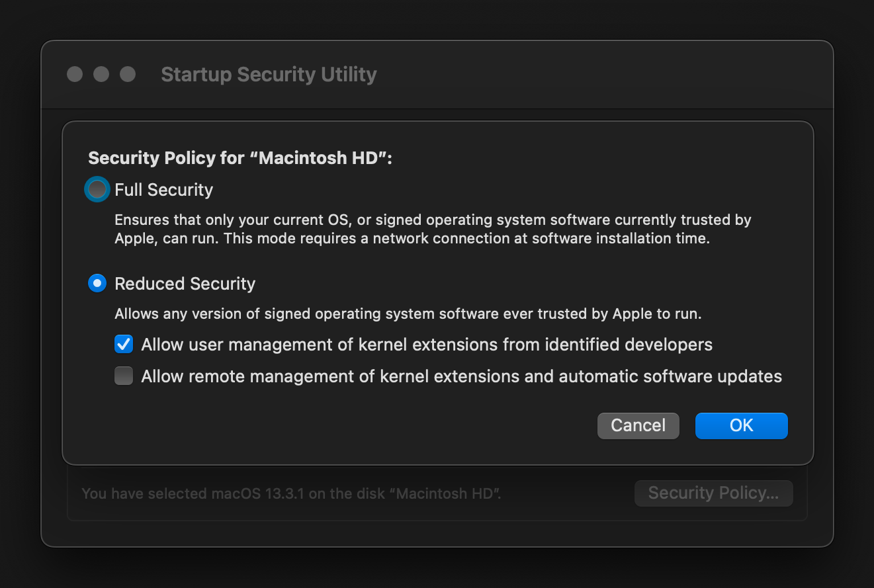Viewport: 874px width, 588px height.
Task: Open the dimmed Security Policy… button
Action: (713, 493)
